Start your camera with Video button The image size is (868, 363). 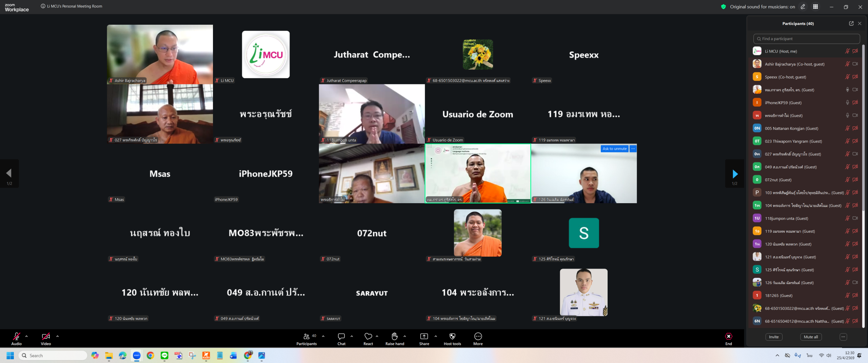pos(46,338)
